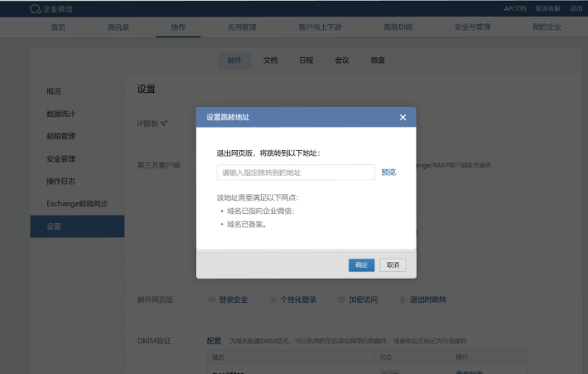The image size is (588, 374).
Task: Open 操作日志 from the sidebar
Action: 61,181
